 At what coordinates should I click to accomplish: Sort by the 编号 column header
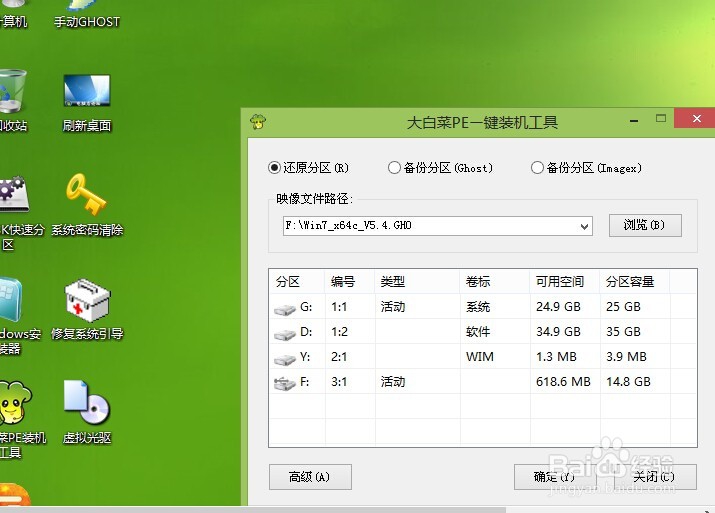(x=349, y=281)
